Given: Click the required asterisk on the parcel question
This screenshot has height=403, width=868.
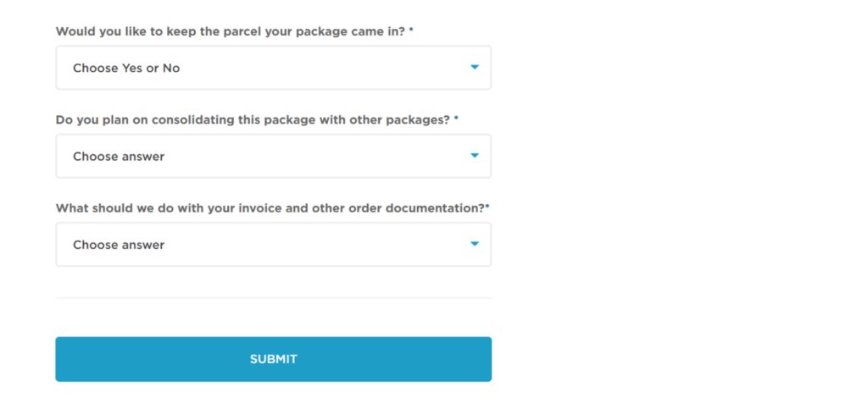Looking at the screenshot, I should 412,30.
